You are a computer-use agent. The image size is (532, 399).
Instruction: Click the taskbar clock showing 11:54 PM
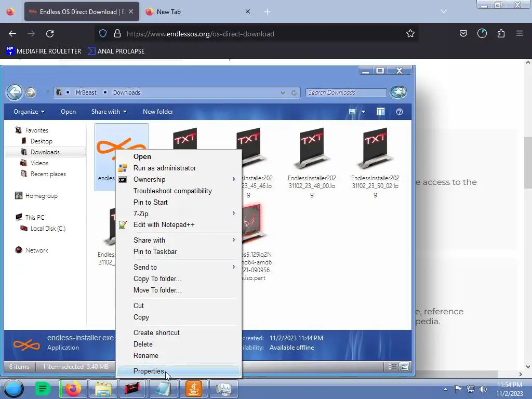click(x=510, y=389)
